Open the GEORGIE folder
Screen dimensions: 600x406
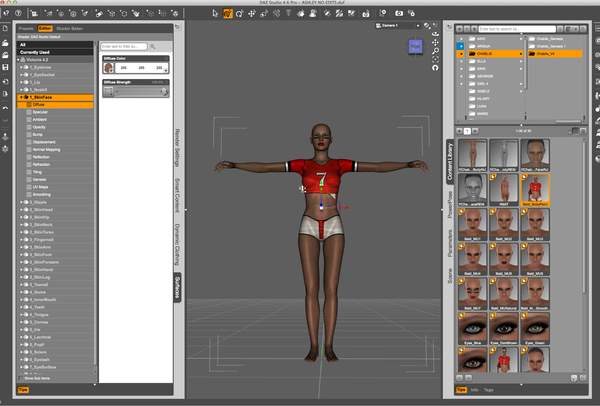(x=485, y=76)
